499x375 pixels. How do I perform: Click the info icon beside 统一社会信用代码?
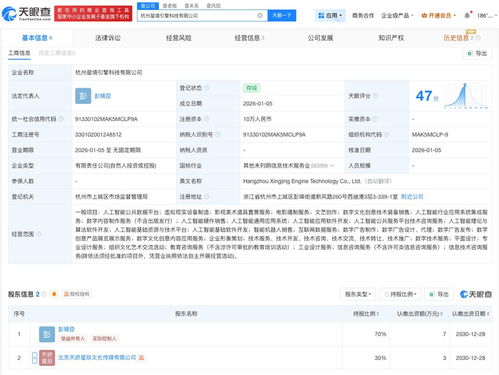point(61,119)
